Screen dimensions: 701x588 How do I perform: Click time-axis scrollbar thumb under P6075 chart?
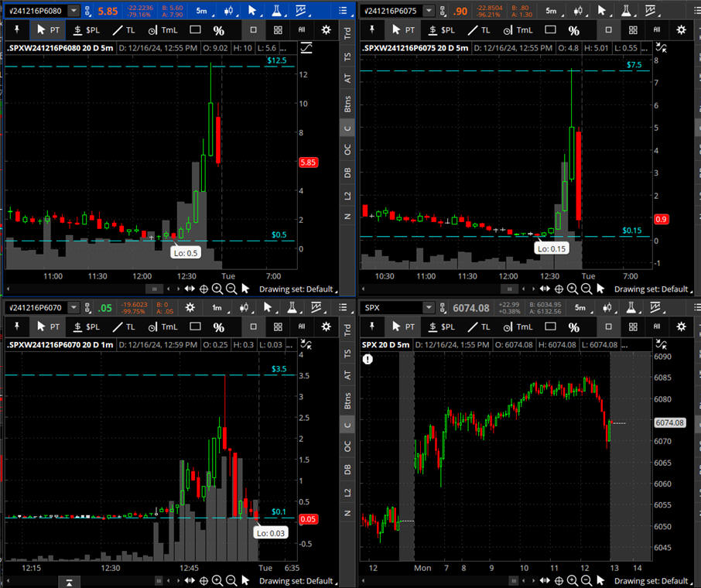pos(509,289)
